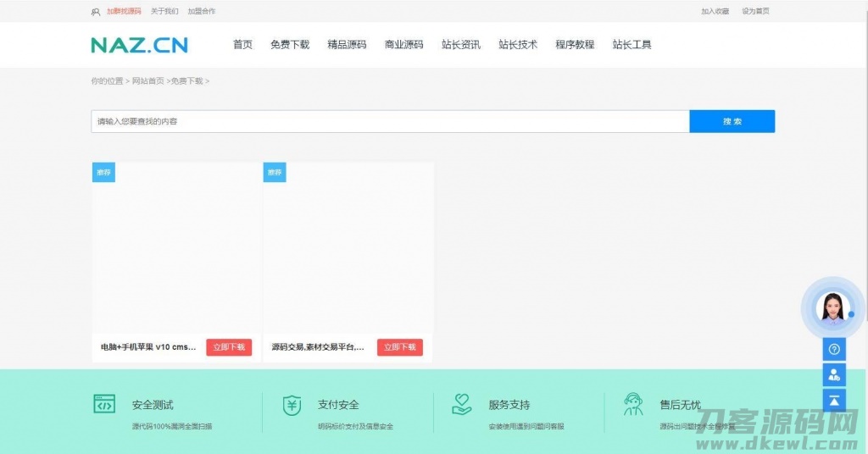Click the back-to-top arrow icon

[x=834, y=400]
